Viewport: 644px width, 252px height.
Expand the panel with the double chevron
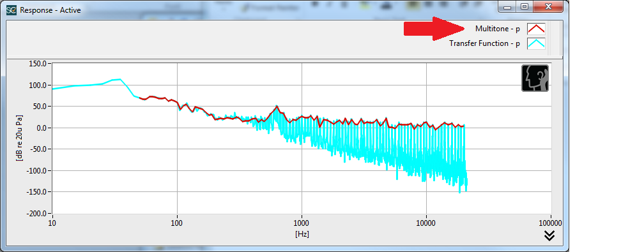[549, 235]
